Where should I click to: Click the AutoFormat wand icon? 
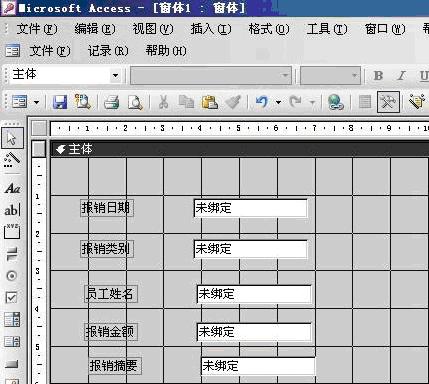pos(417,102)
